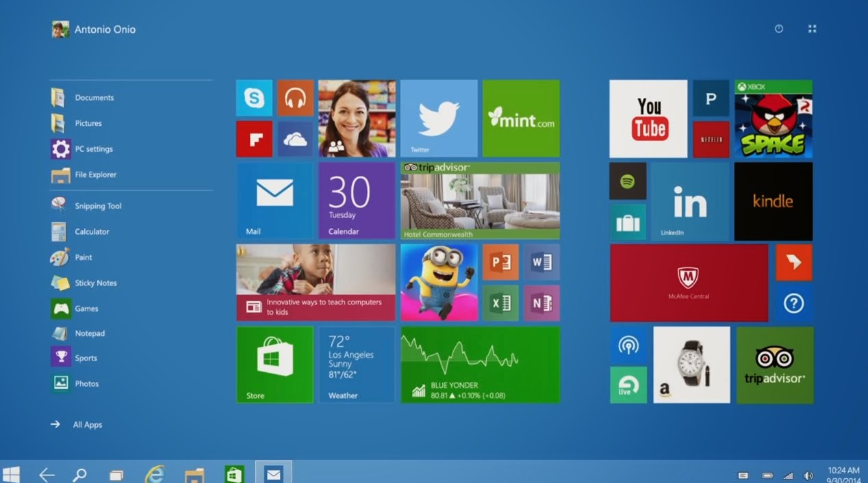Open the green tripadvisor owl tile

click(x=775, y=365)
